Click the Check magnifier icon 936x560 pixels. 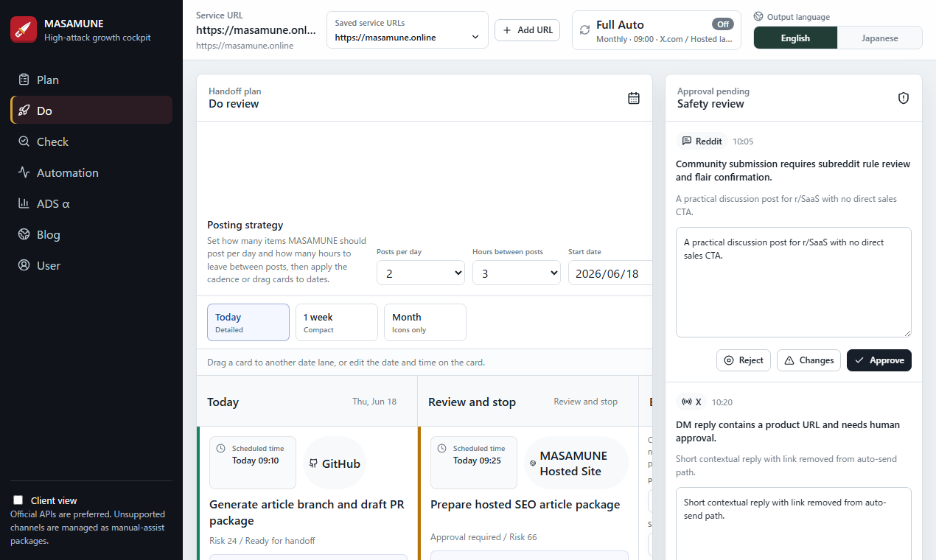(x=24, y=141)
